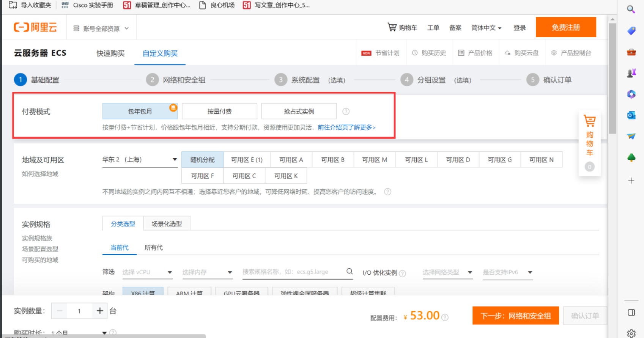Click the 导入收藏夹 bookmark icon
The image size is (644, 338).
[x=13, y=5]
